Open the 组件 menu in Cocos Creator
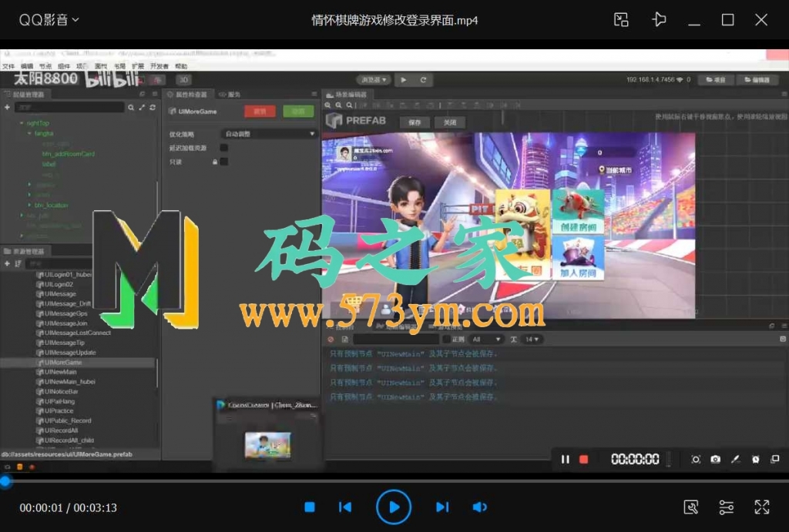This screenshot has width=789, height=532. coord(64,66)
